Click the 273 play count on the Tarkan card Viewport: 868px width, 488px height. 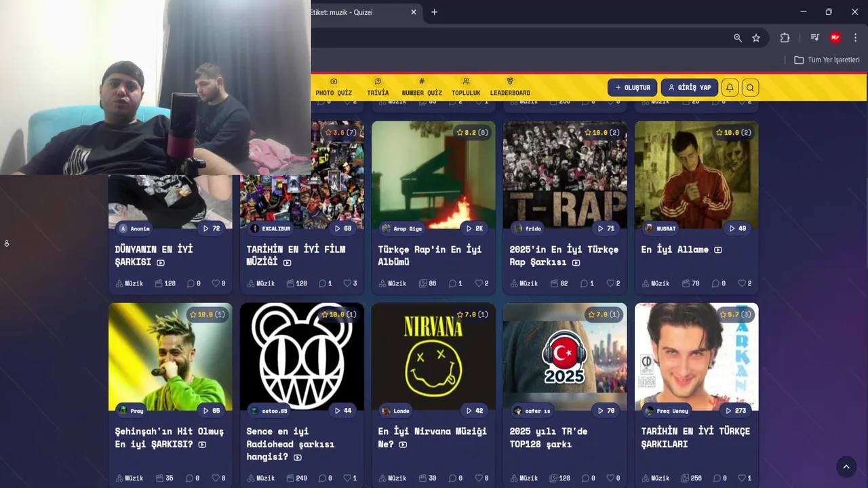(x=736, y=410)
